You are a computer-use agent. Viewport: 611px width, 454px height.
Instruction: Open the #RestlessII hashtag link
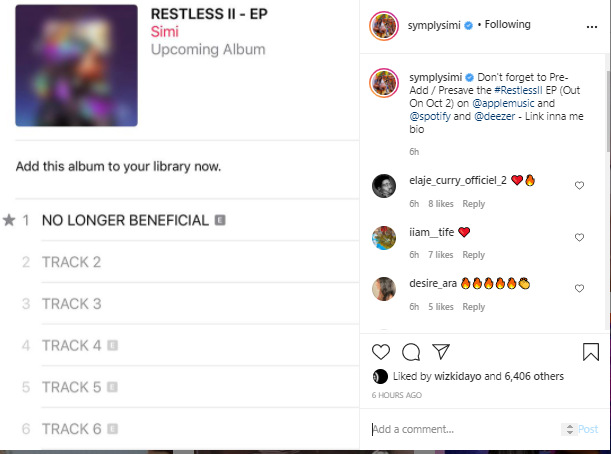pos(518,90)
